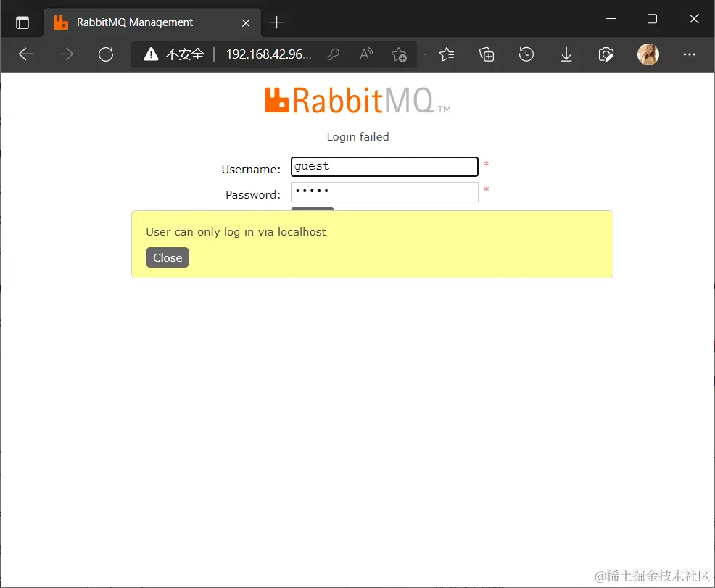This screenshot has width=715, height=588.
Task: Click the 'Login failed' message
Action: (x=358, y=137)
